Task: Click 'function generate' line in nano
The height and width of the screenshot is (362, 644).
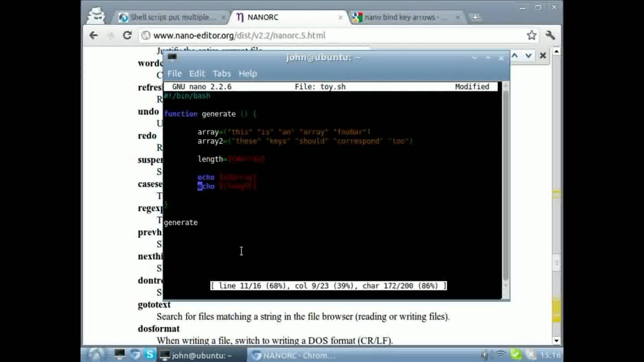Action: coord(210,114)
